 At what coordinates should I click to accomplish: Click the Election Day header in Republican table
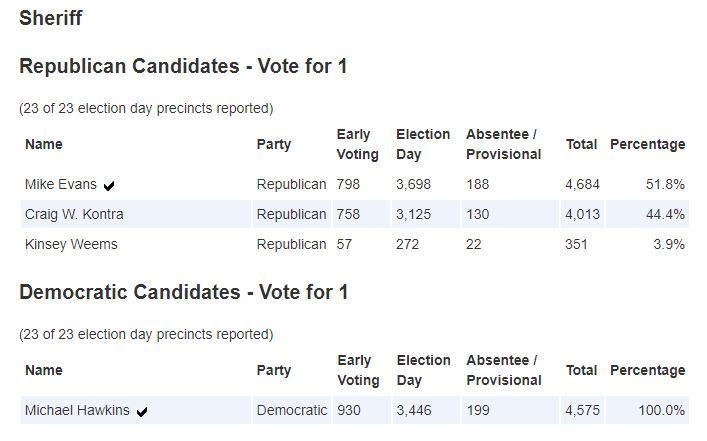pos(423,144)
